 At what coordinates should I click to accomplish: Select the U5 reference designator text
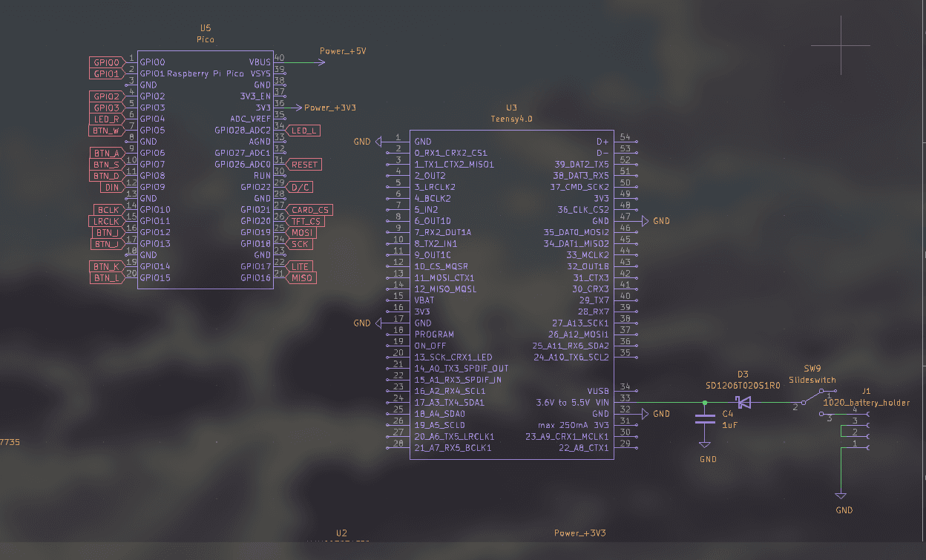(x=206, y=27)
